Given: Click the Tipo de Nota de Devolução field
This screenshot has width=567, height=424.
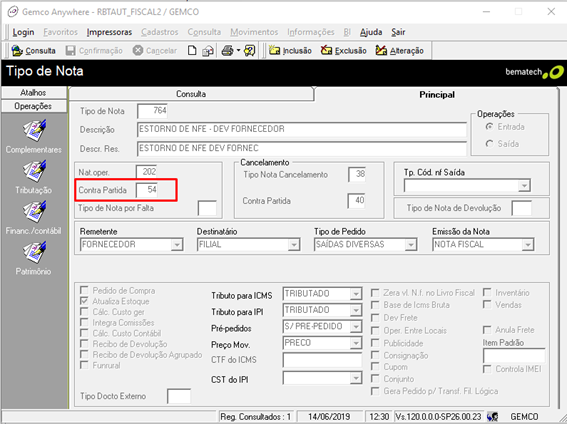Looking at the screenshot, I should (522, 209).
